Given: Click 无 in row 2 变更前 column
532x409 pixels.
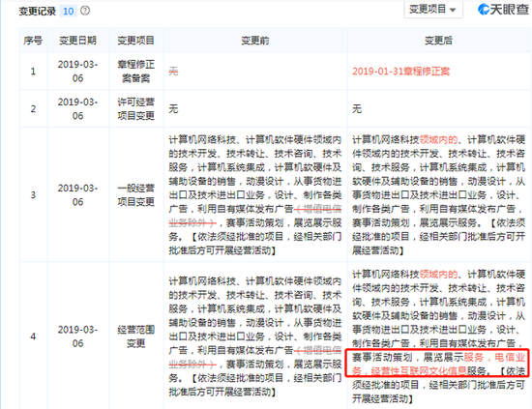Looking at the screenshot, I should pyautogui.click(x=173, y=109).
